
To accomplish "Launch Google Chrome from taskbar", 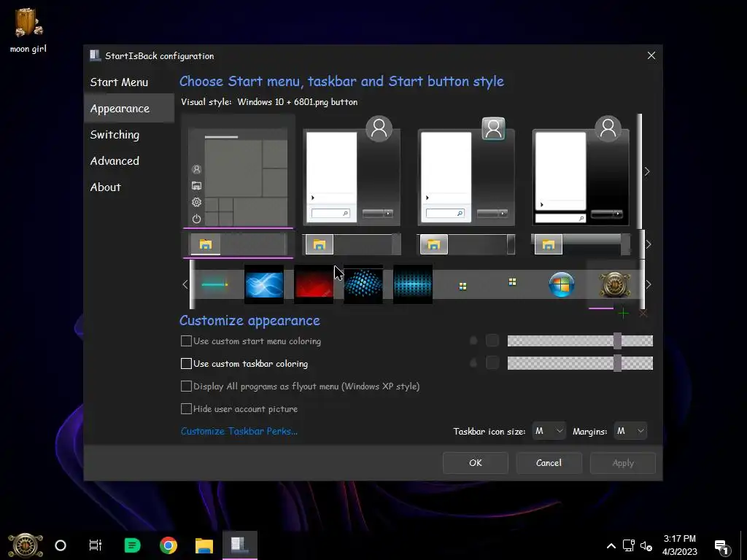I will [169, 545].
